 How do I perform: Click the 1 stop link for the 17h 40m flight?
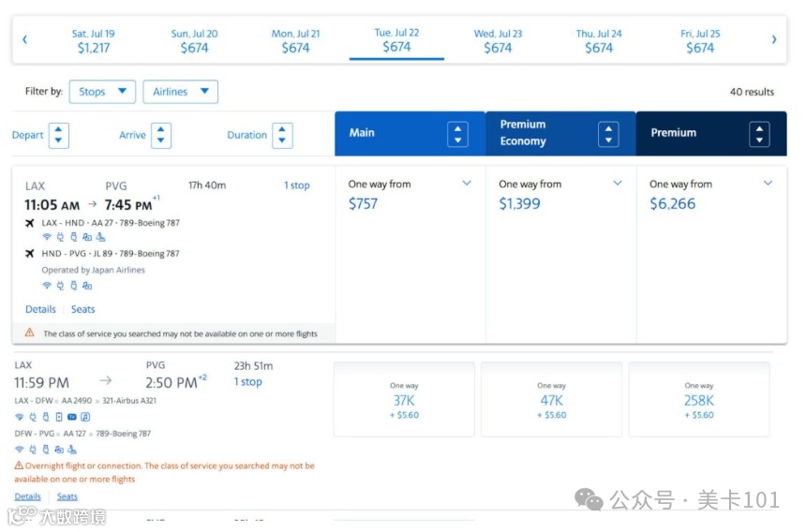(x=297, y=185)
